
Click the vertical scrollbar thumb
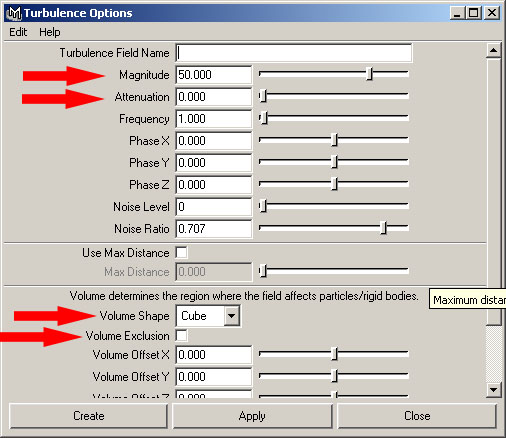point(493,192)
